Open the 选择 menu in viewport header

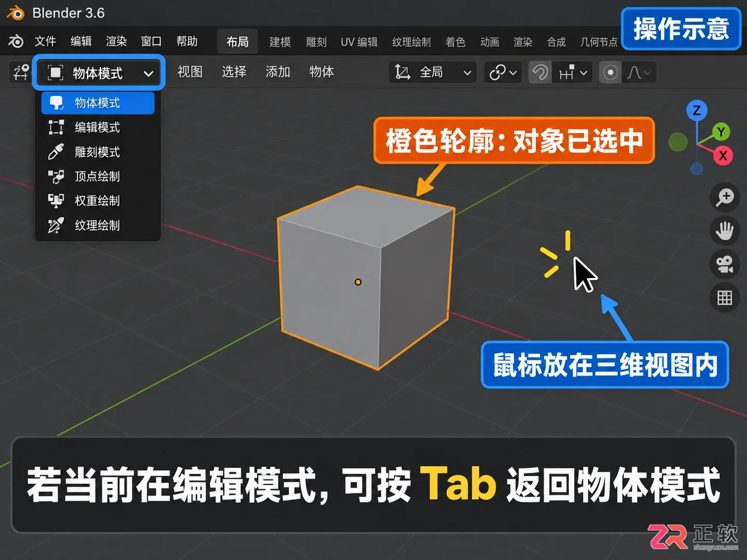[234, 72]
